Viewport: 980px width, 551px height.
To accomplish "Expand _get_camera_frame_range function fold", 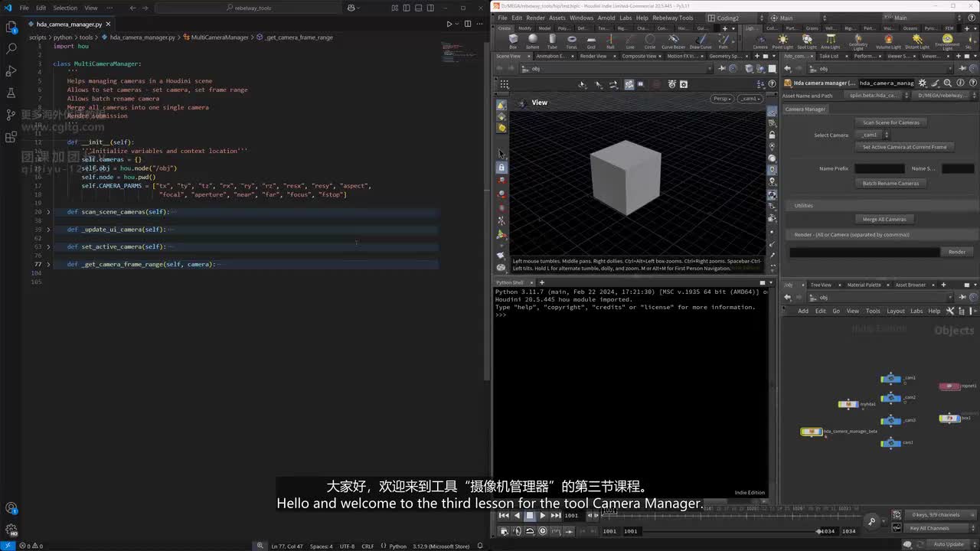I will point(48,265).
